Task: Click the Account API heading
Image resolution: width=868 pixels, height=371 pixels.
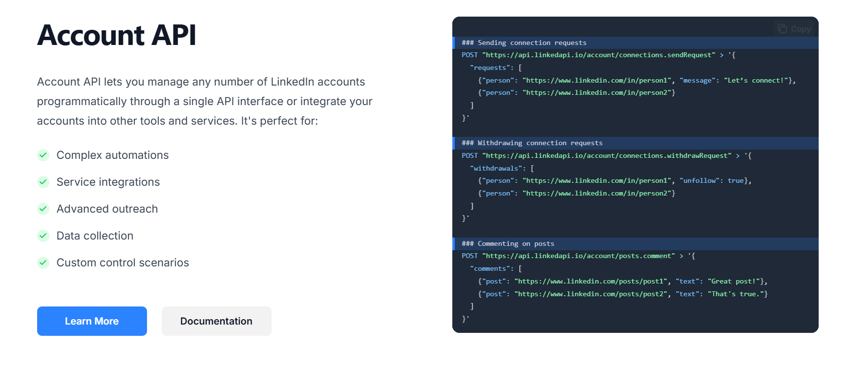Action: click(x=117, y=35)
